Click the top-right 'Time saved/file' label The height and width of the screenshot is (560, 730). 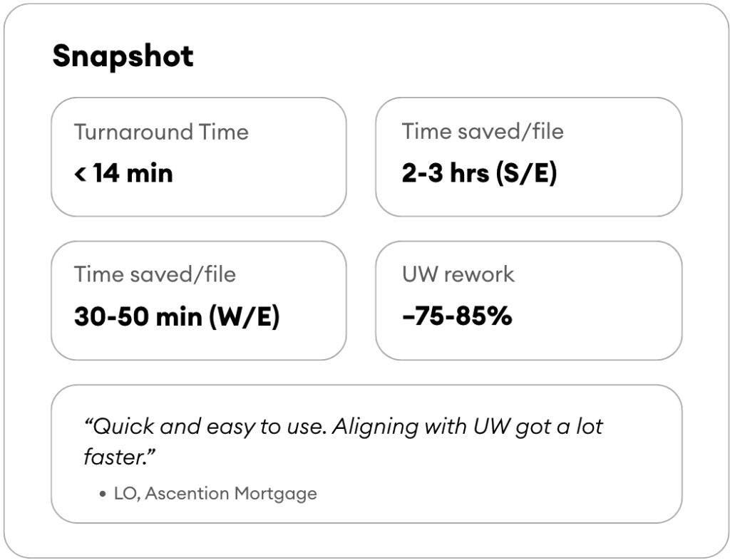click(x=483, y=132)
